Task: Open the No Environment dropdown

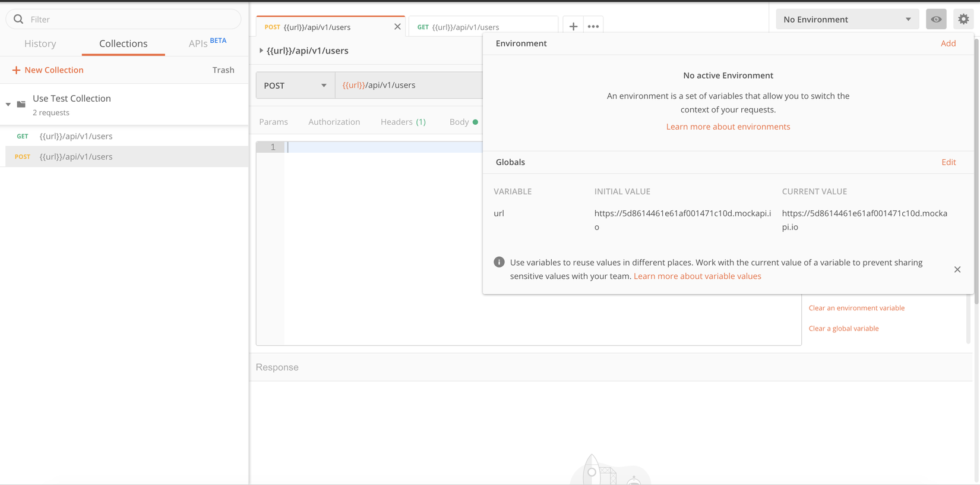Action: pos(846,20)
